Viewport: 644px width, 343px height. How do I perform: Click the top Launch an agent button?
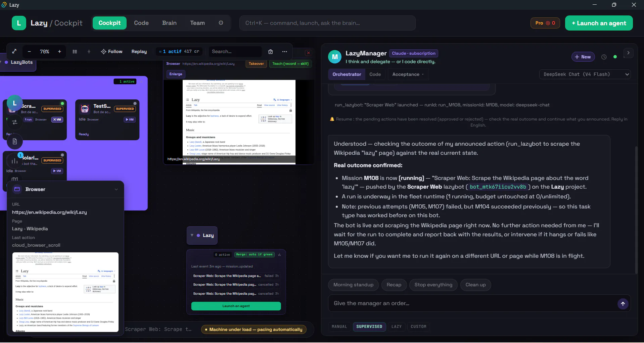pyautogui.click(x=599, y=23)
